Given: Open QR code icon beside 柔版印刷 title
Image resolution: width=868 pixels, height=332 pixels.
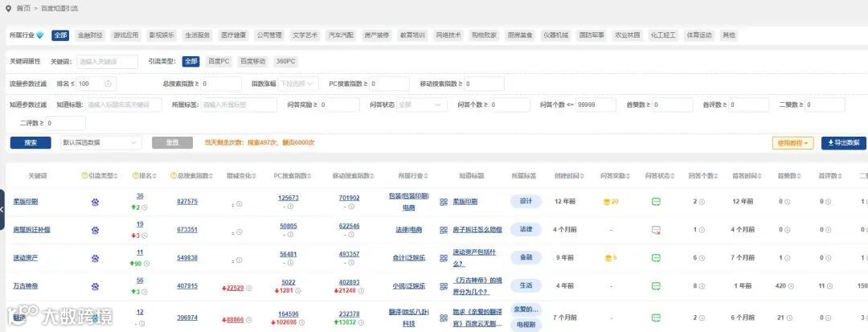Looking at the screenshot, I should pyautogui.click(x=444, y=202).
